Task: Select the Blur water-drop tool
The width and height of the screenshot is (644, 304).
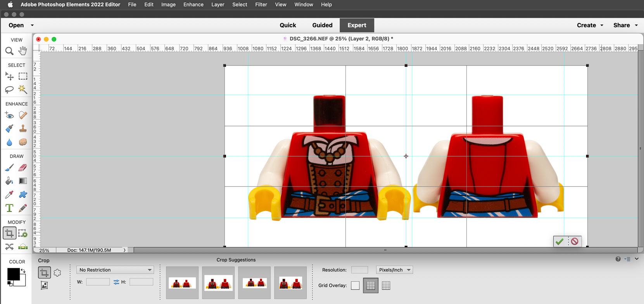Action: [9, 142]
